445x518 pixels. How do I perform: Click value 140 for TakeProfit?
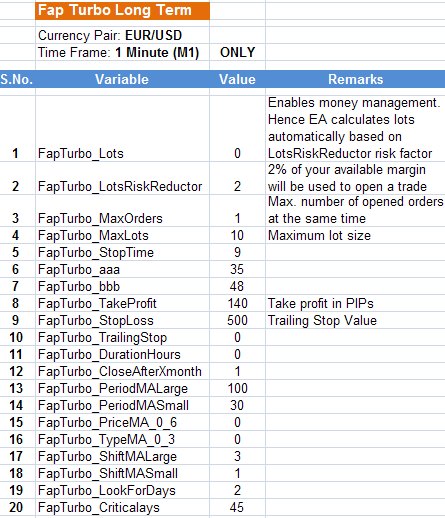[x=237, y=303]
